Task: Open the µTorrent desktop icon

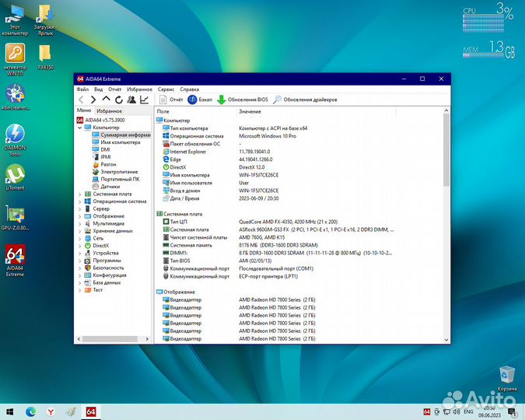Action: tap(15, 177)
